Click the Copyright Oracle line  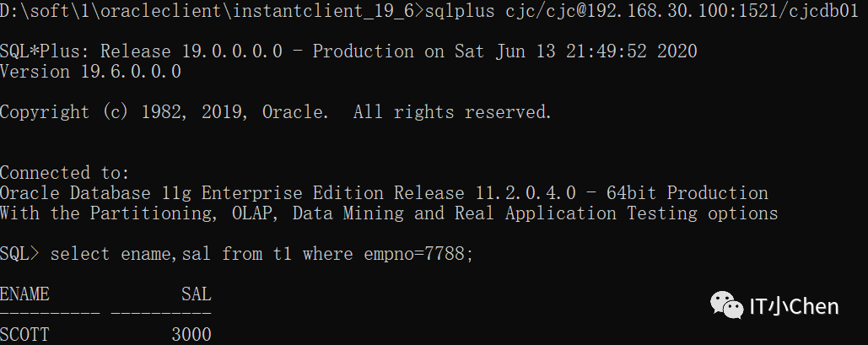(x=276, y=112)
